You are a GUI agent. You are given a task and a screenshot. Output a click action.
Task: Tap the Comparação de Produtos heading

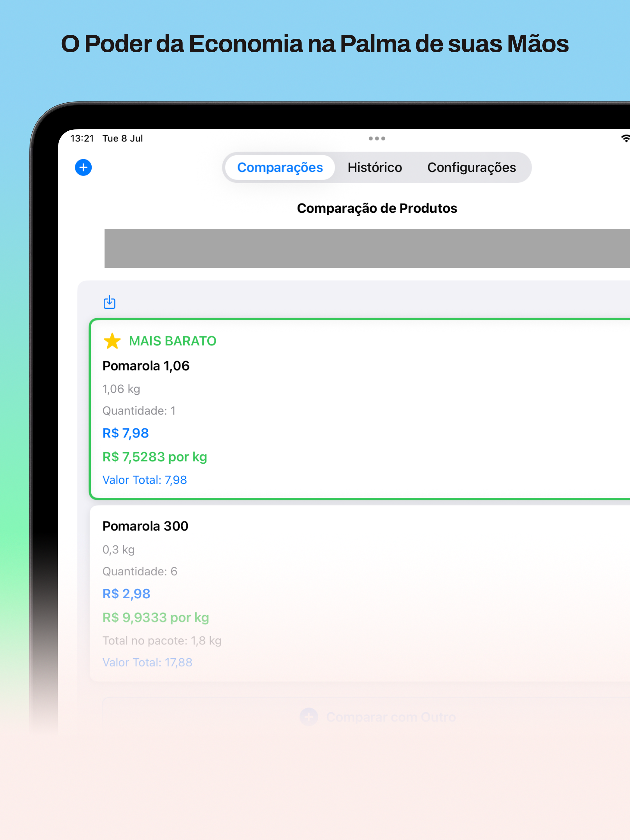pos(377,208)
